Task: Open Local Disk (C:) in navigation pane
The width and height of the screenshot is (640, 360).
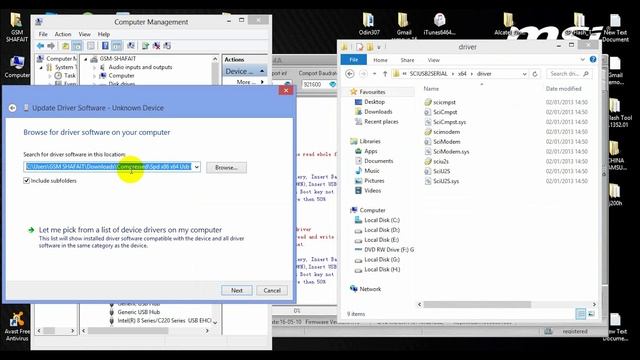Action: 381,220
